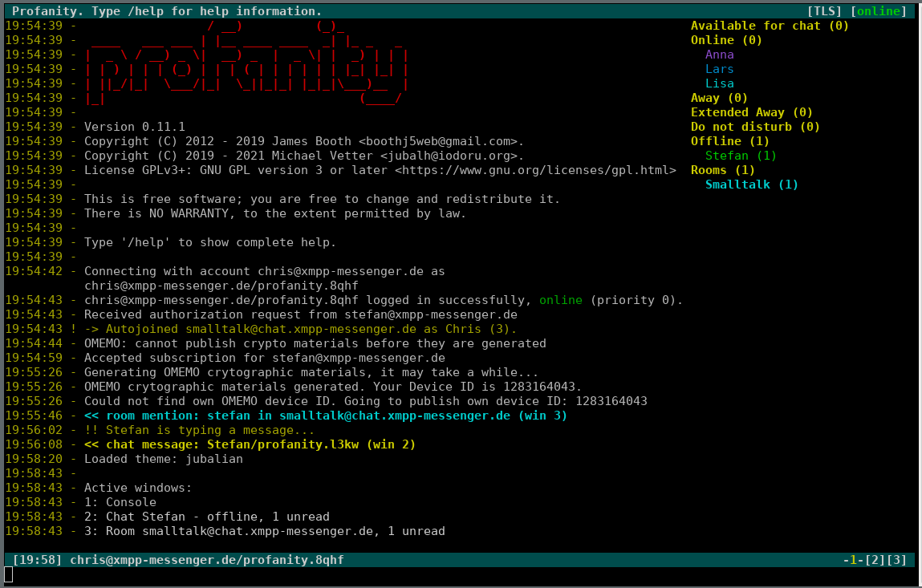Click the title bar 'Profanity. Type /help' text

point(167,11)
